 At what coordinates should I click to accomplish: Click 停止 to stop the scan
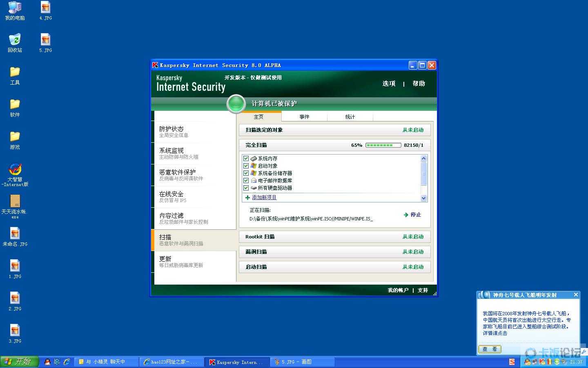(412, 215)
